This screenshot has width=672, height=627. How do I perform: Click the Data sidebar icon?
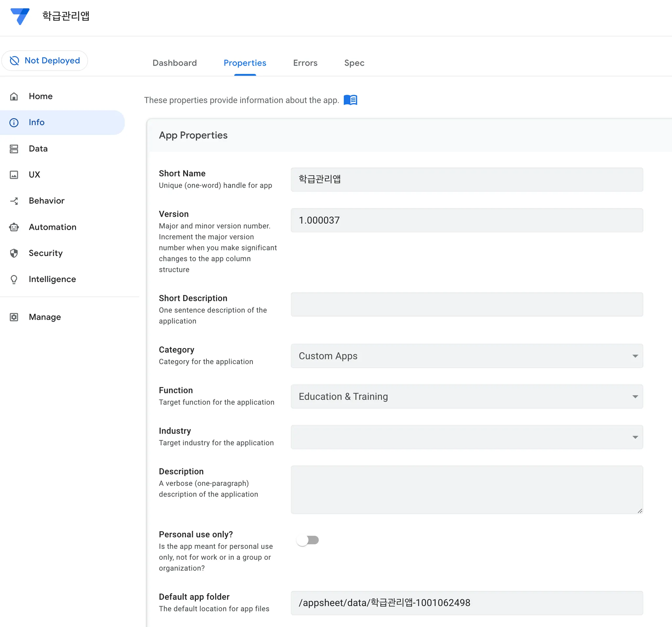[14, 149]
